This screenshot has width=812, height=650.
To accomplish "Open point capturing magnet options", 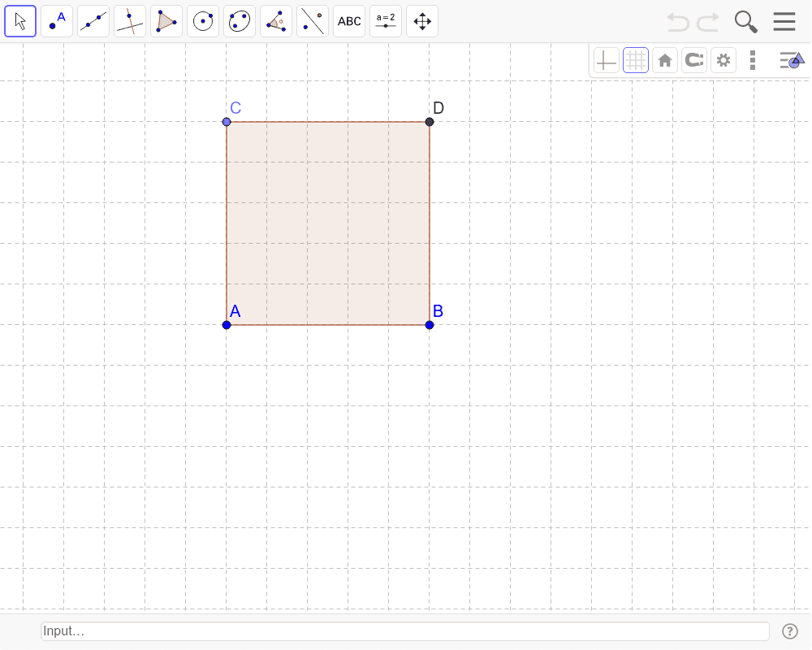I will click(694, 61).
